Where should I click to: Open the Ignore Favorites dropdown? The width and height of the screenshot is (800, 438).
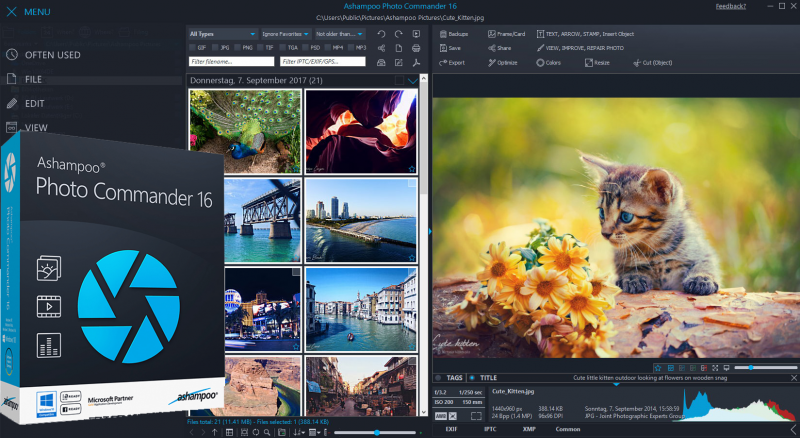285,34
